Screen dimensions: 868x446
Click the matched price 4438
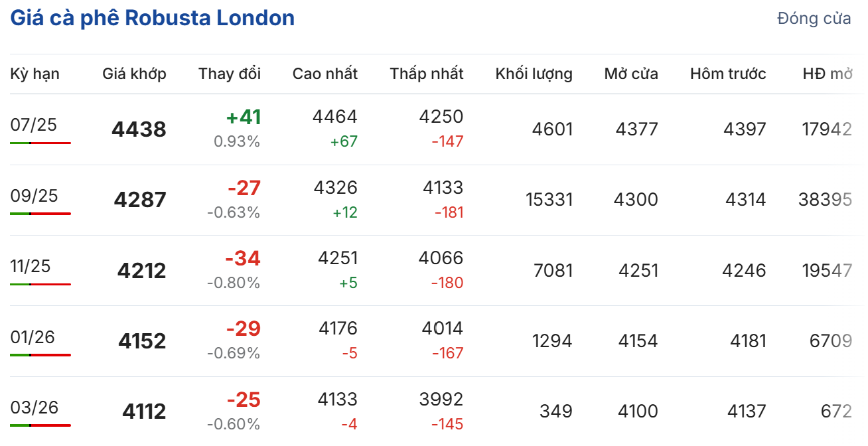pyautogui.click(x=139, y=129)
